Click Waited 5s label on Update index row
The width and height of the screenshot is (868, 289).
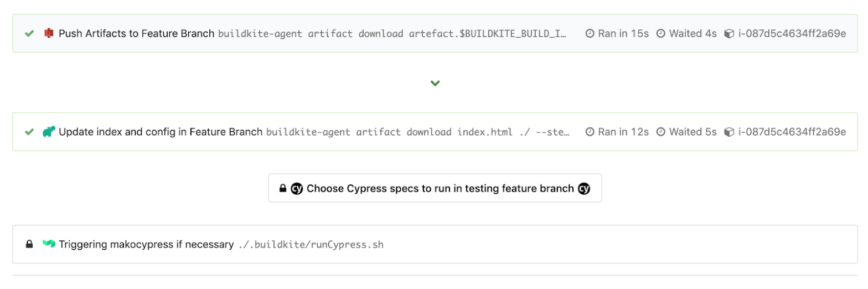(x=693, y=132)
